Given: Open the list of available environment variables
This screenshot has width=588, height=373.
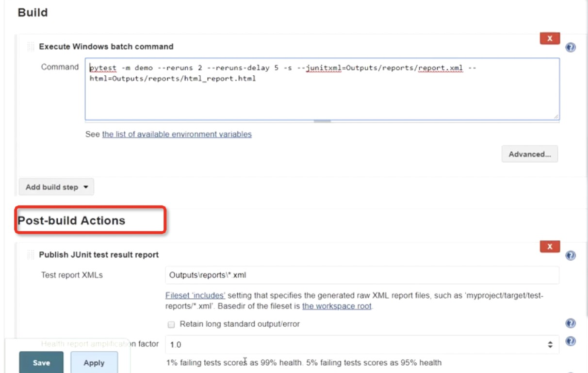Looking at the screenshot, I should pyautogui.click(x=177, y=134).
